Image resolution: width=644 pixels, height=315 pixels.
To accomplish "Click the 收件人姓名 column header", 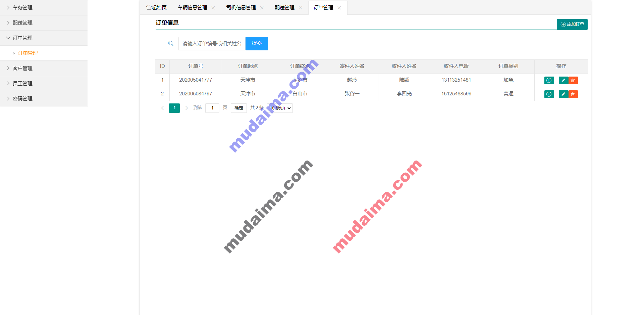I will (x=404, y=66).
